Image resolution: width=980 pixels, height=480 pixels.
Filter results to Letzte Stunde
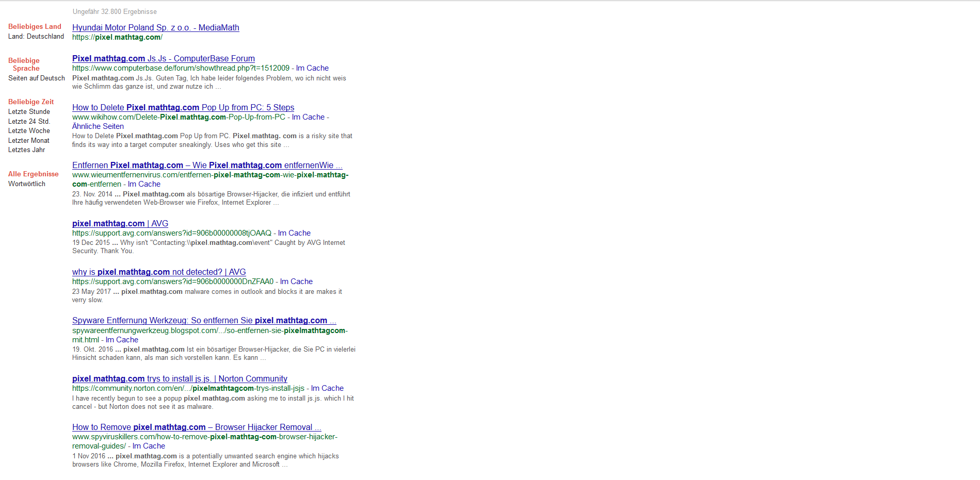(x=29, y=112)
